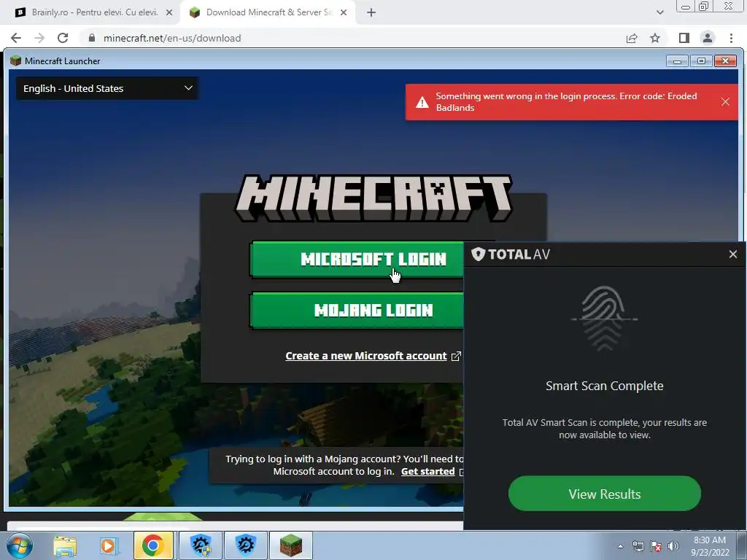Viewport: 747px width, 560px height.
Task: Open the Windows Start menu
Action: [x=19, y=545]
